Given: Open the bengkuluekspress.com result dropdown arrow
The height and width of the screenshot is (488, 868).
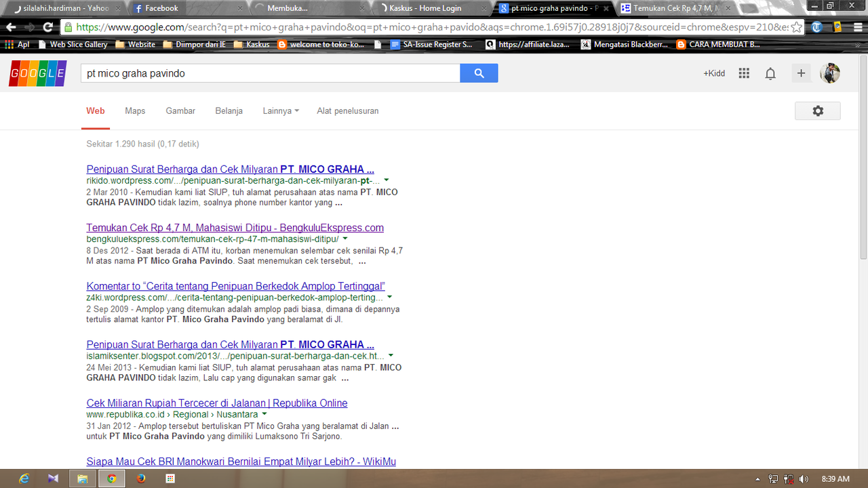Looking at the screenshot, I should pos(344,239).
